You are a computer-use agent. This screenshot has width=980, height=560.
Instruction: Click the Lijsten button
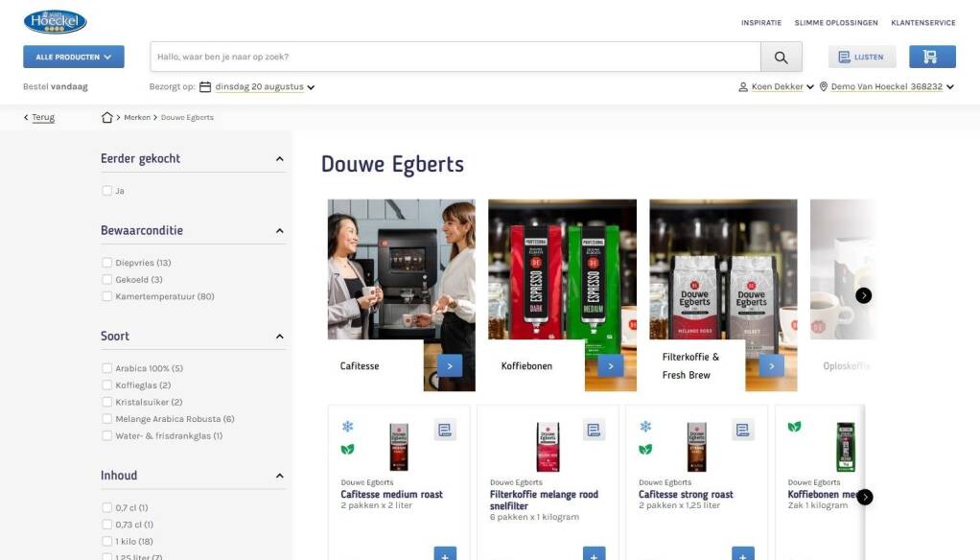(862, 57)
